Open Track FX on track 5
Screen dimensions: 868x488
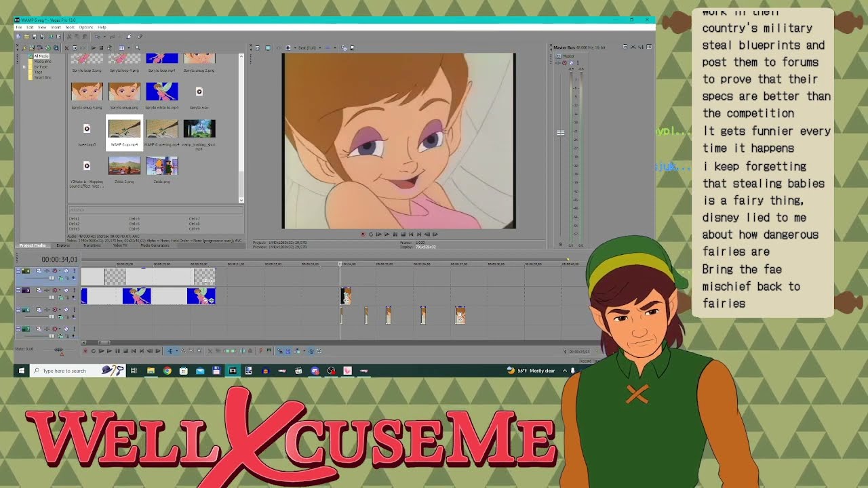pyautogui.click(x=47, y=290)
